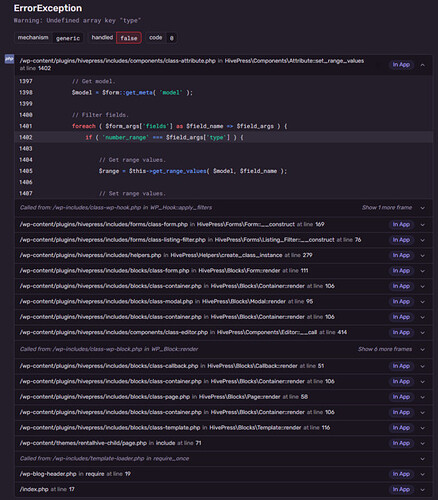This screenshot has width=438, height=500.
Task: Click In App badge on rentalhive-child page.php
Action: tap(401, 443)
